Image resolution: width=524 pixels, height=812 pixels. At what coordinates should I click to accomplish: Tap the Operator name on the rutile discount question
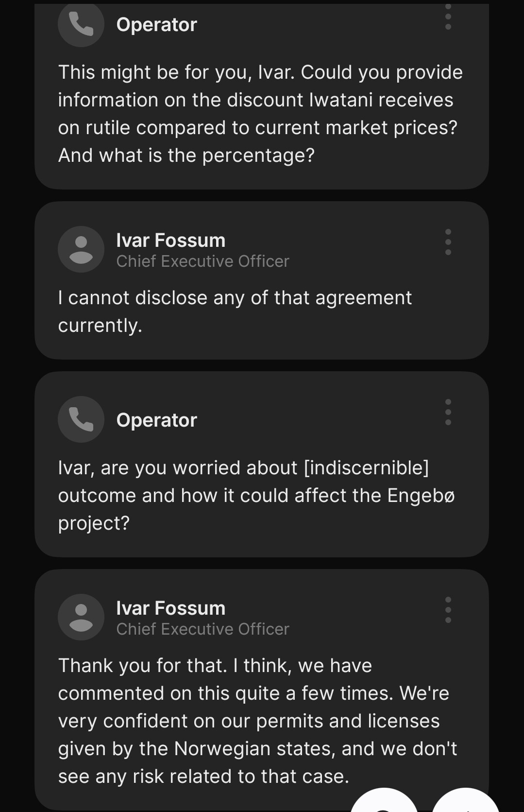tap(157, 24)
